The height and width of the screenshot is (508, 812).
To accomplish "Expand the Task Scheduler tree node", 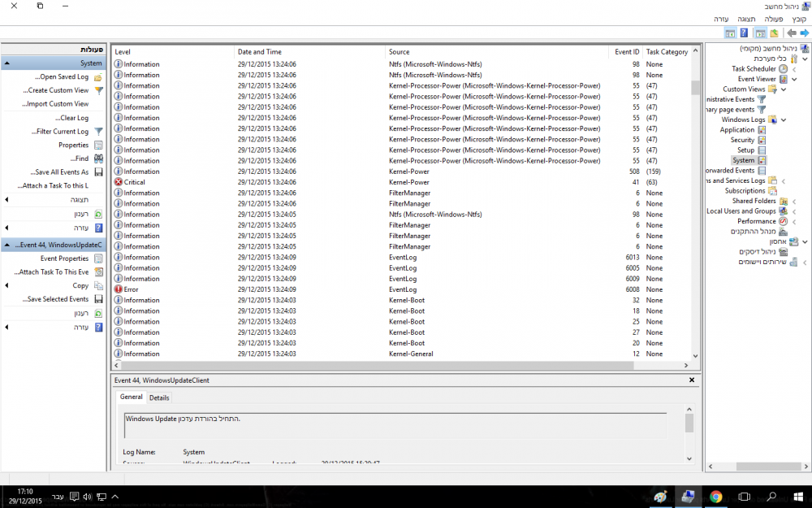I will point(794,69).
